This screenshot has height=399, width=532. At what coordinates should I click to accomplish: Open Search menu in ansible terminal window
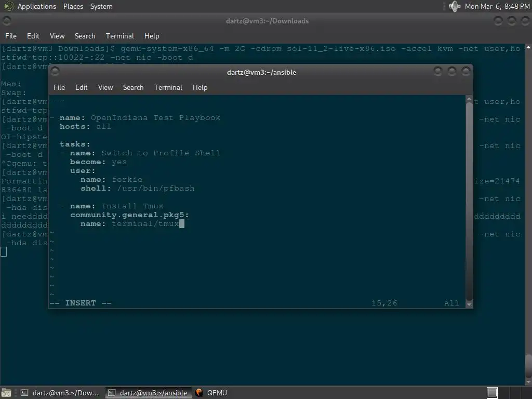point(133,87)
